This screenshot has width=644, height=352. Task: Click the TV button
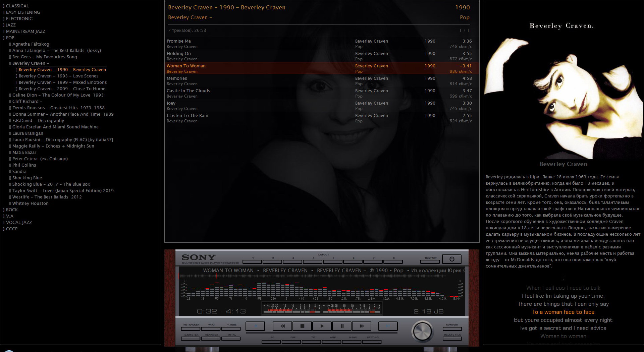[312, 342]
